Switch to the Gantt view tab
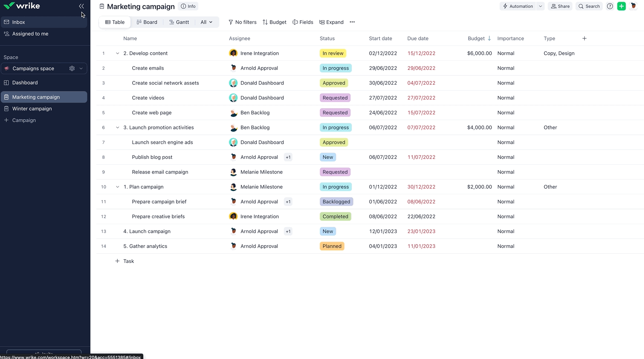This screenshot has width=644, height=359. click(x=179, y=22)
